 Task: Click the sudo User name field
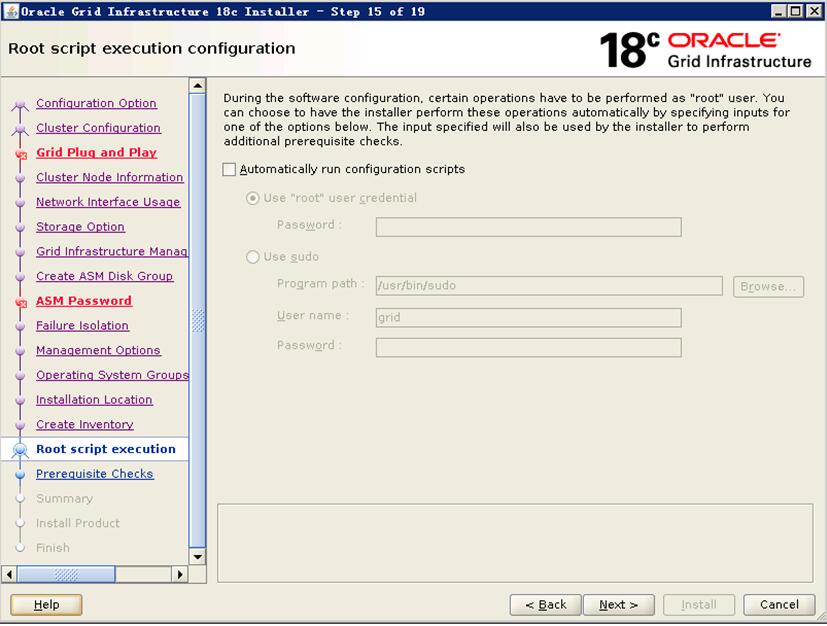tap(528, 317)
